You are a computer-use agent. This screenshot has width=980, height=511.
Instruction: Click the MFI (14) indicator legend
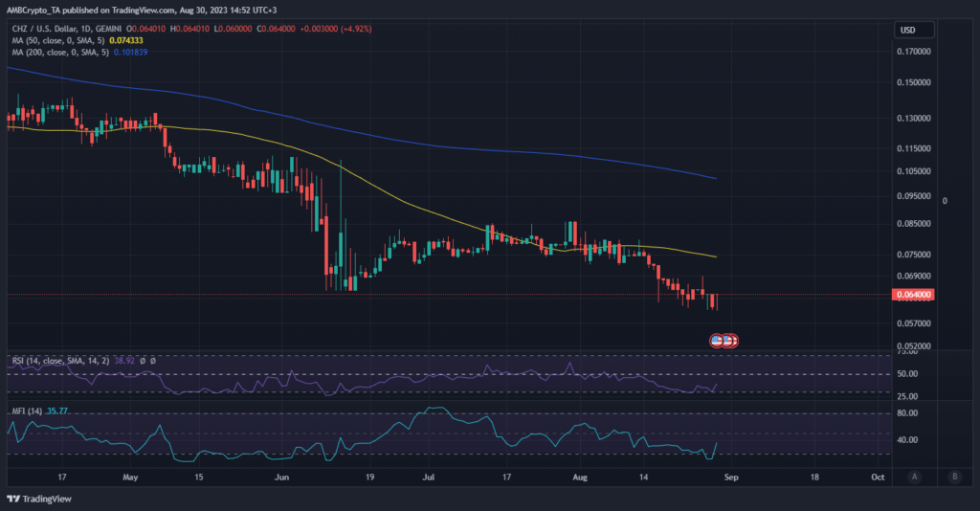(27, 411)
